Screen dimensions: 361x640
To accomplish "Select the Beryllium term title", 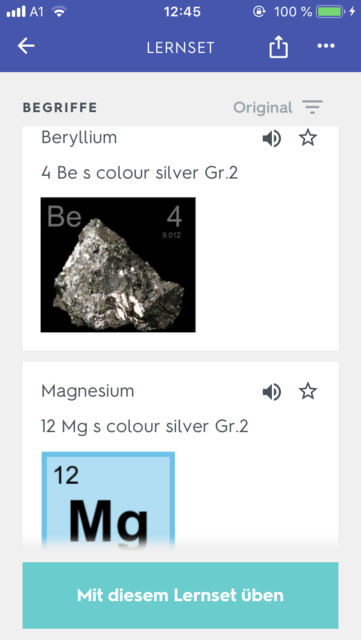I will pyautogui.click(x=79, y=138).
